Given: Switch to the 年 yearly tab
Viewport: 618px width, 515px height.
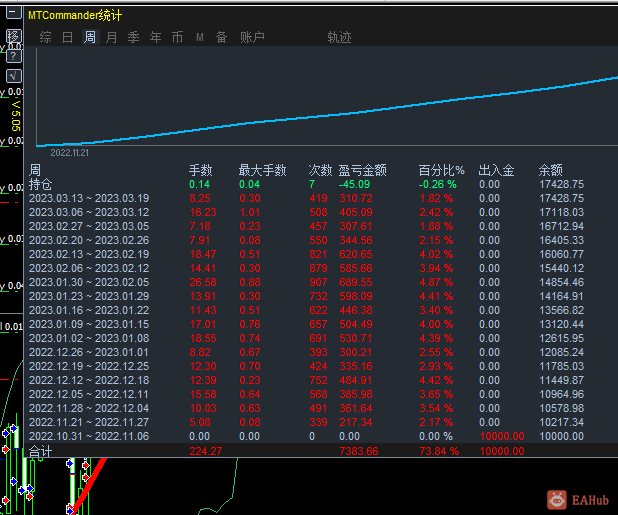Looking at the screenshot, I should tap(155, 37).
